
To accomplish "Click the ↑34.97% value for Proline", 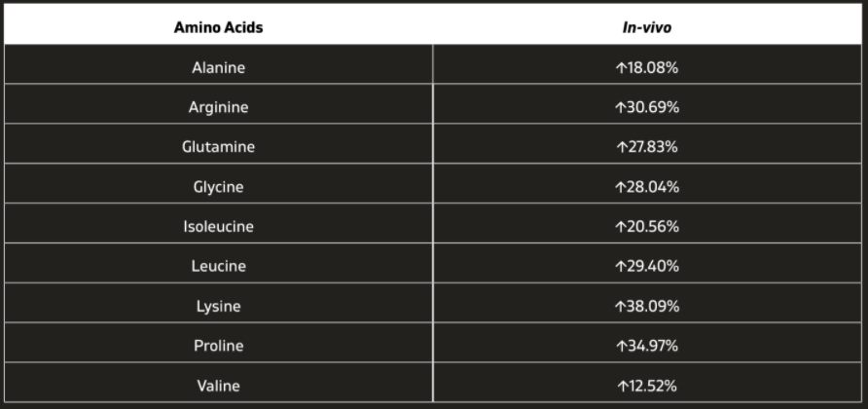I will click(x=647, y=346).
